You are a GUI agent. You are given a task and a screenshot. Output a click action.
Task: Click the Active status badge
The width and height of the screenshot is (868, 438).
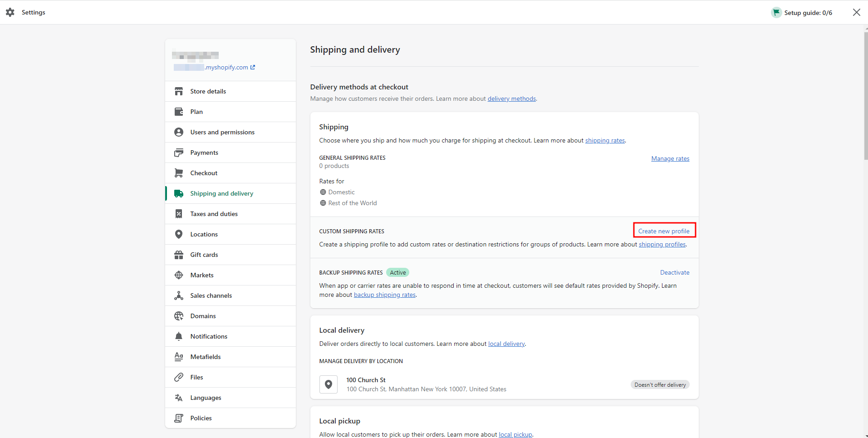coord(398,272)
